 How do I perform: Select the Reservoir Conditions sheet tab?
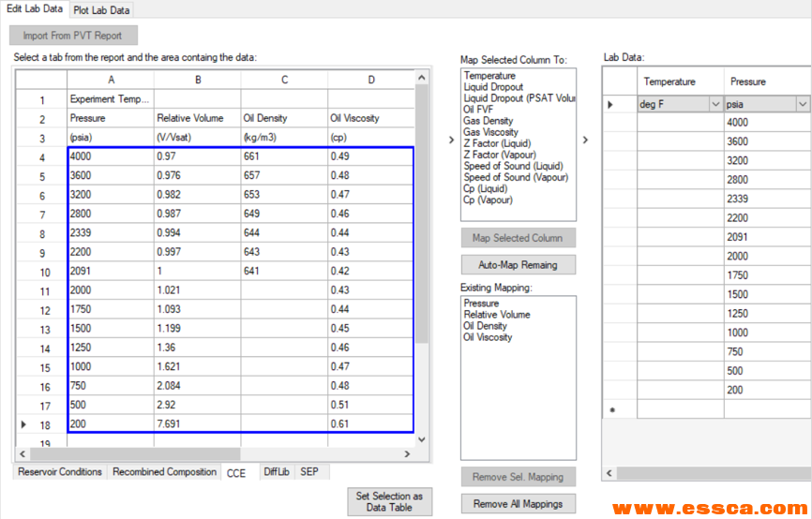60,472
